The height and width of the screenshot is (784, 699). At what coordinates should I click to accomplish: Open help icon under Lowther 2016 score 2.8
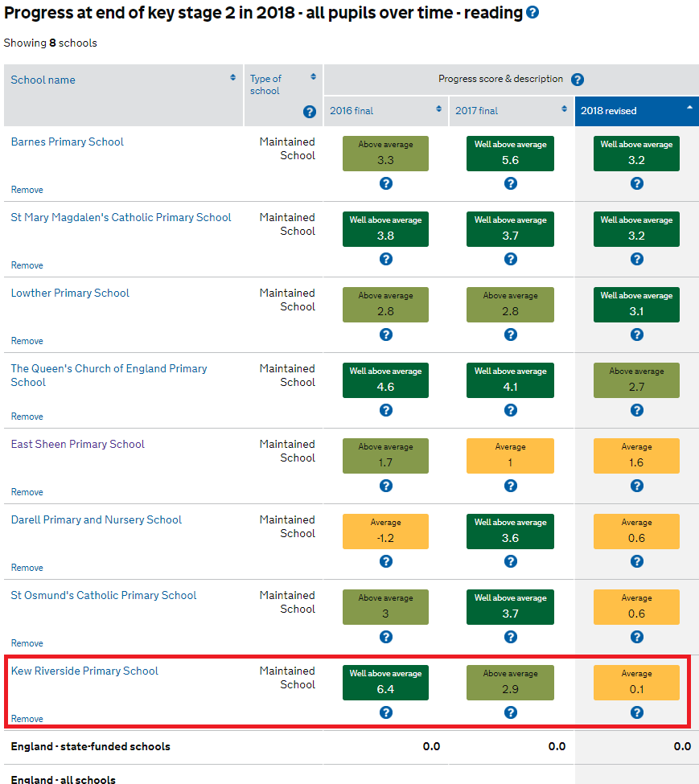click(x=386, y=335)
